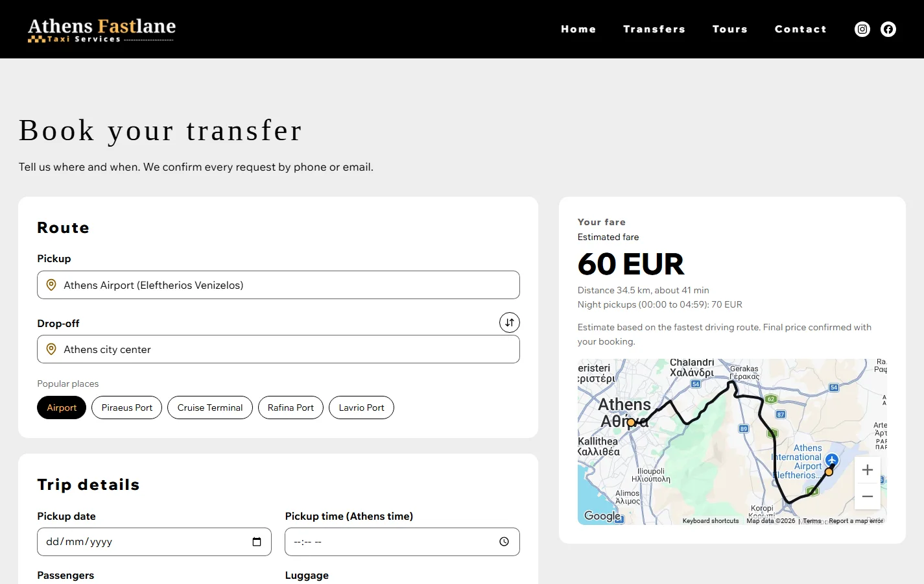
Task: Click the Pickup address field
Action: pyautogui.click(x=278, y=285)
